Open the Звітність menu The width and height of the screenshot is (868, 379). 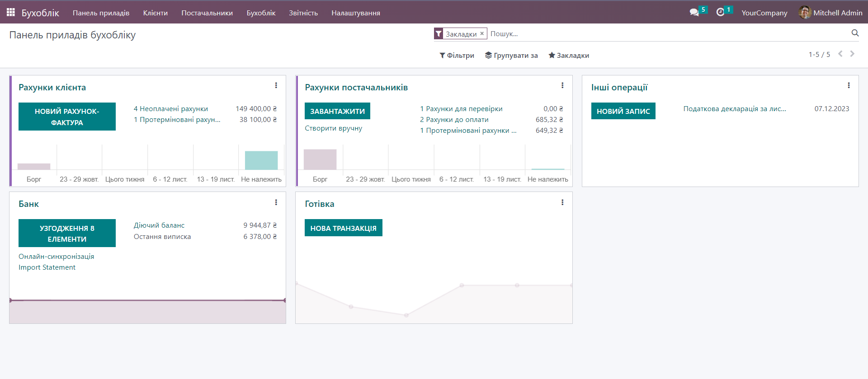point(303,13)
